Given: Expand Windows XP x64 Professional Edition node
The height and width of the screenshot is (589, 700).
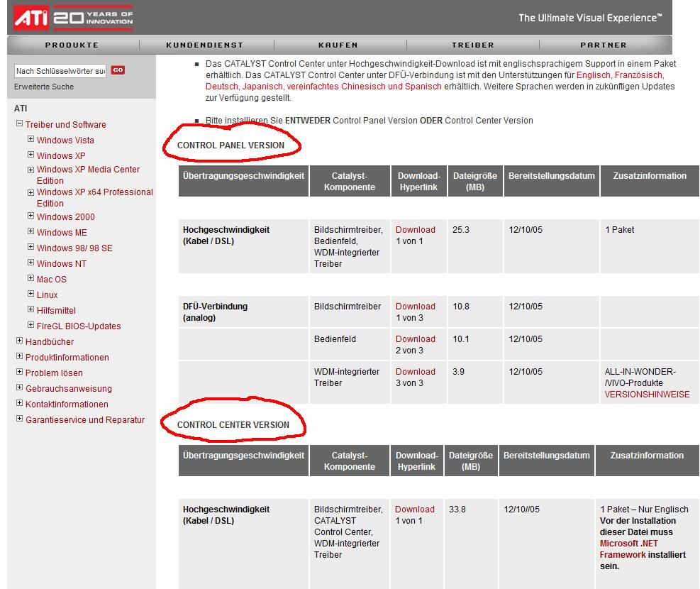Looking at the screenshot, I should [x=30, y=193].
